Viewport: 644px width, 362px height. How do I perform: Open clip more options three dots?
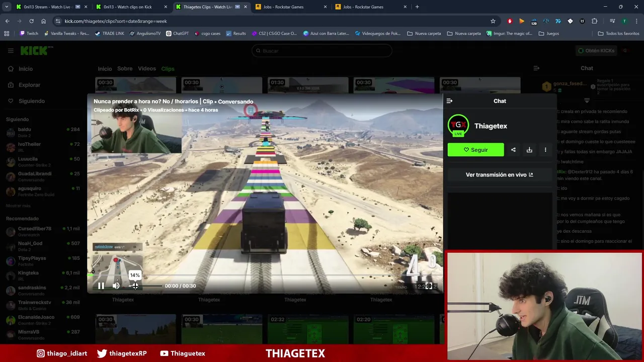tap(545, 150)
